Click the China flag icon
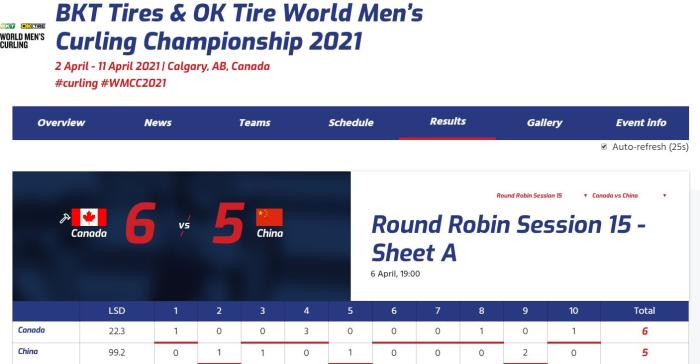This screenshot has width=700, height=364. pos(269,217)
